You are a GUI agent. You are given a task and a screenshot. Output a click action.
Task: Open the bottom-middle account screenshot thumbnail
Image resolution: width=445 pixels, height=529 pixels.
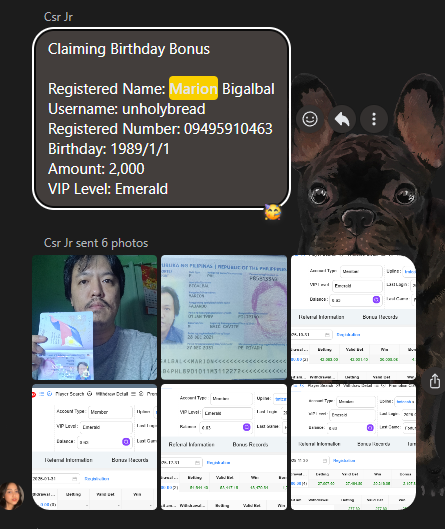[x=224, y=447]
